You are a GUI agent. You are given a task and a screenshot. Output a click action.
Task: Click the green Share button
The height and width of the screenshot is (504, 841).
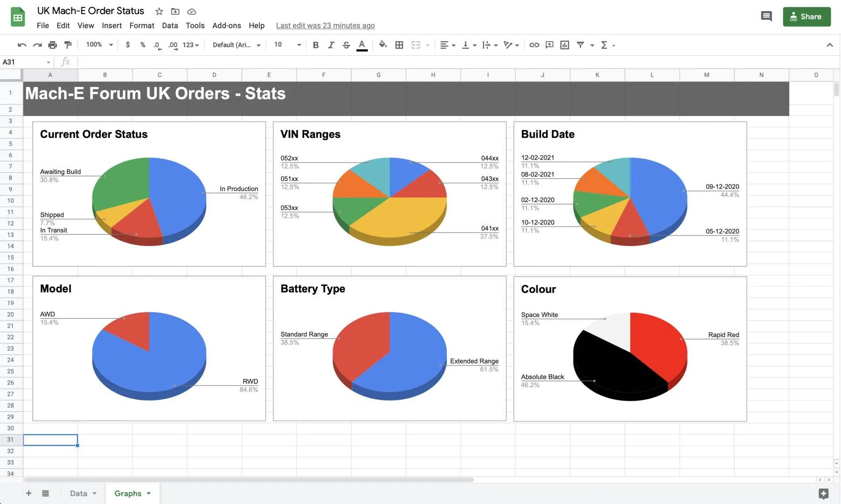[806, 16]
